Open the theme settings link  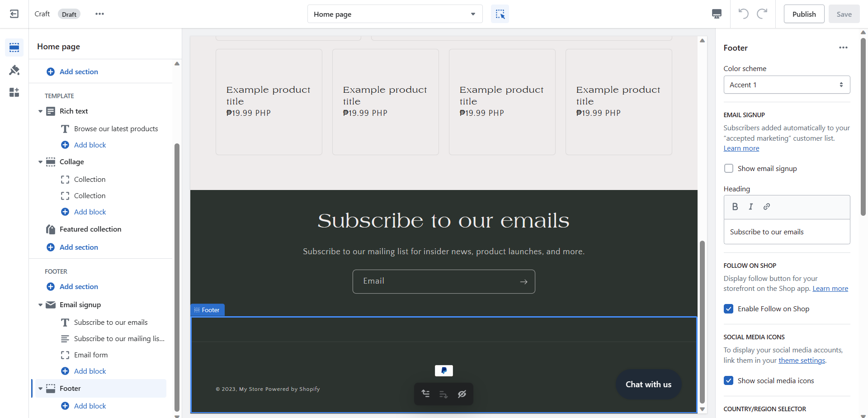[802, 361]
